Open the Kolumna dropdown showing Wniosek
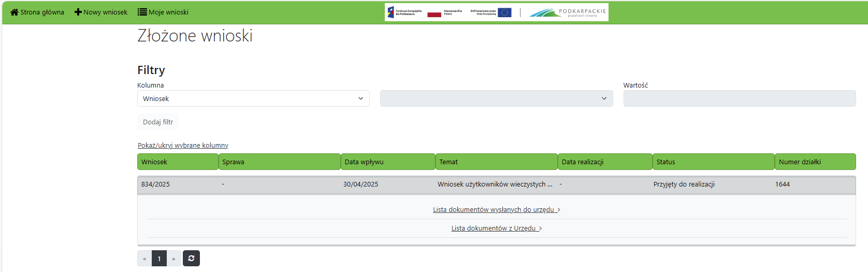 coord(253,98)
